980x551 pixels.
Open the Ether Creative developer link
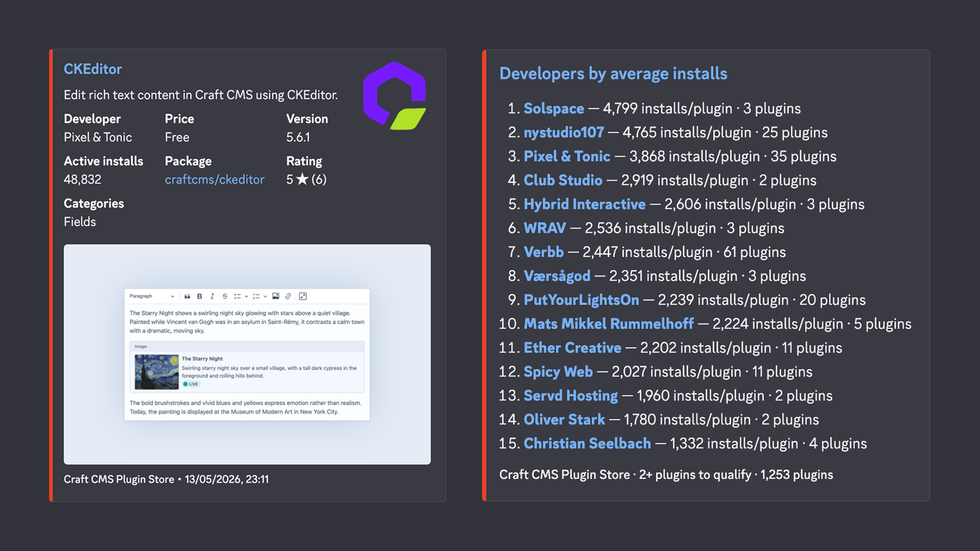tap(572, 348)
